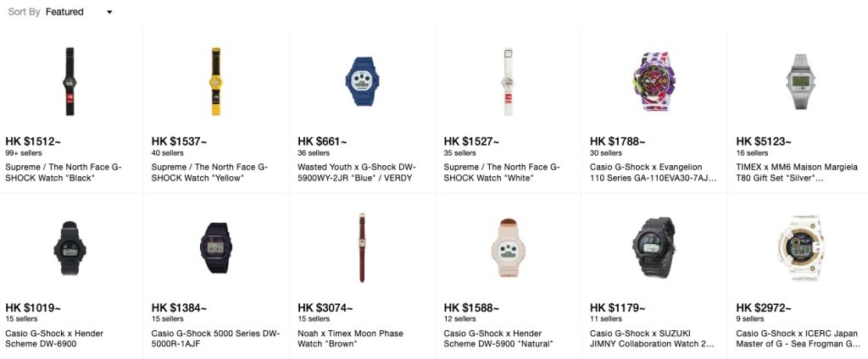
Task: Open the colorful Evangelion G-Shock watch image
Action: (x=654, y=80)
